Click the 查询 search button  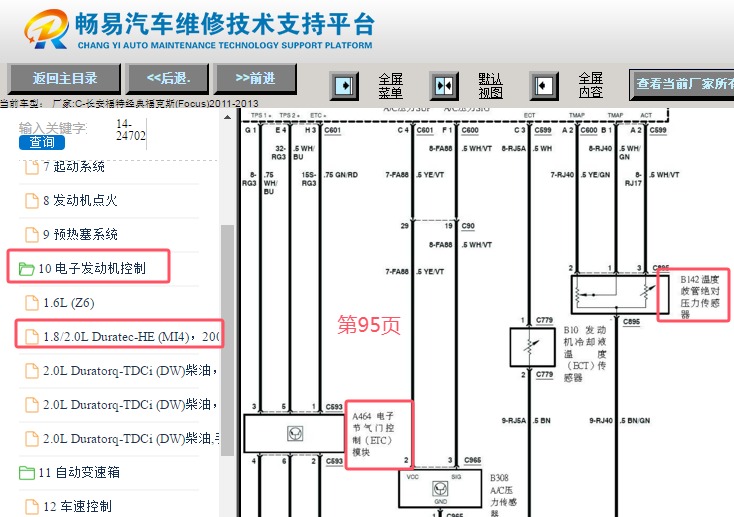coord(42,142)
